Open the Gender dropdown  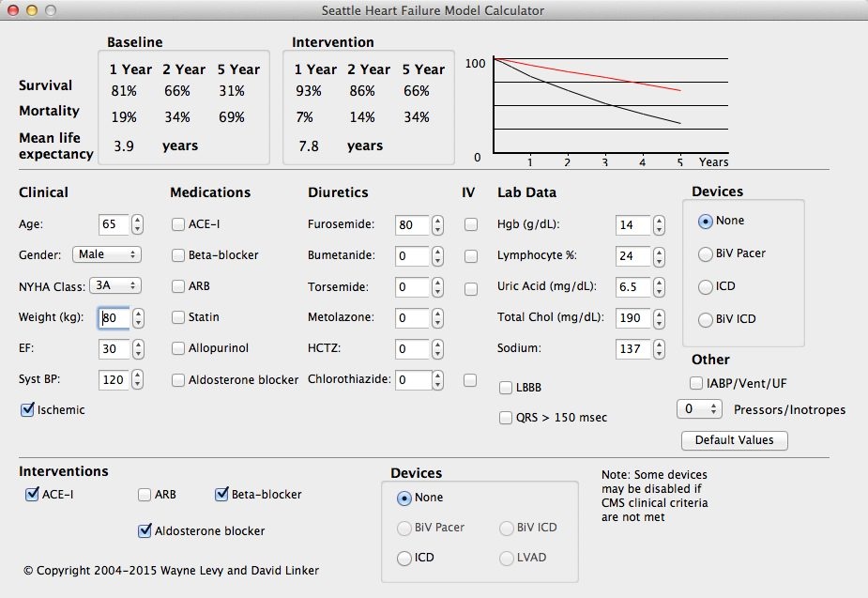106,254
